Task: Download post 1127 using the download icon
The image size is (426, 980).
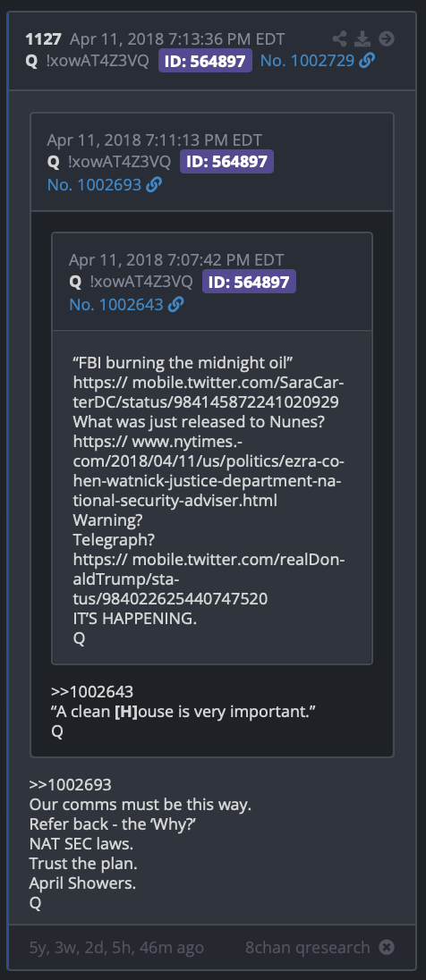Action: (x=362, y=39)
